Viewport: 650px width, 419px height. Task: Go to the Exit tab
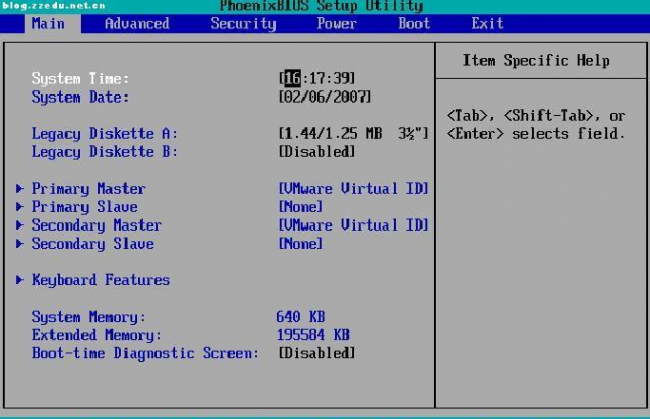point(488,24)
